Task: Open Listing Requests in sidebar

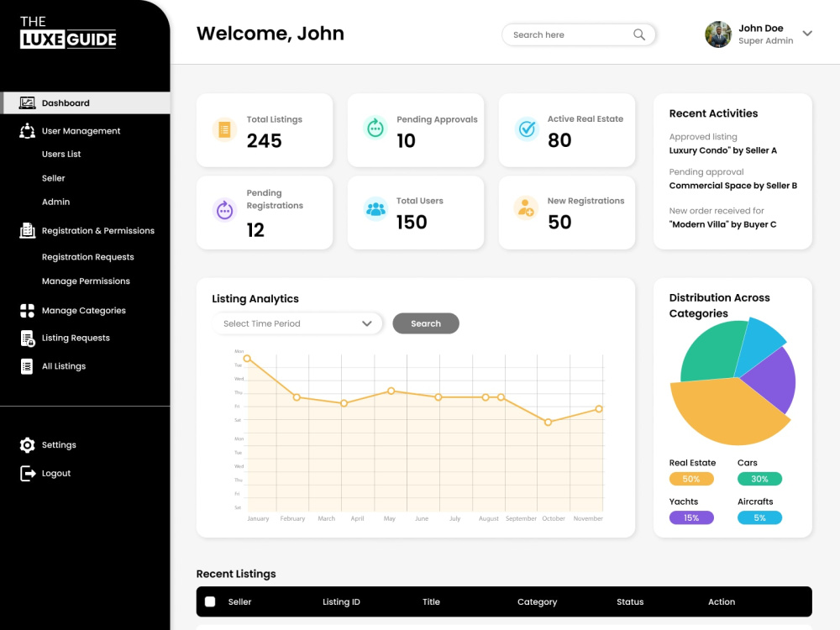Action: pos(76,338)
